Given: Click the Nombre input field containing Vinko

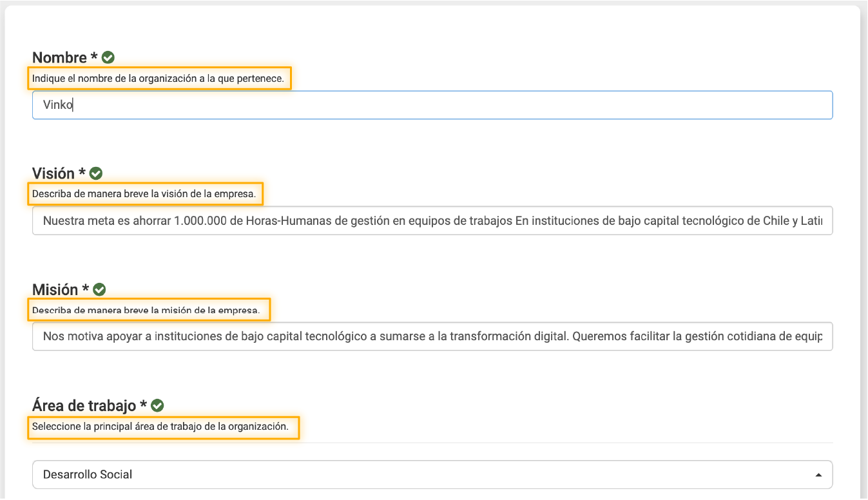Looking at the screenshot, I should pos(432,105).
